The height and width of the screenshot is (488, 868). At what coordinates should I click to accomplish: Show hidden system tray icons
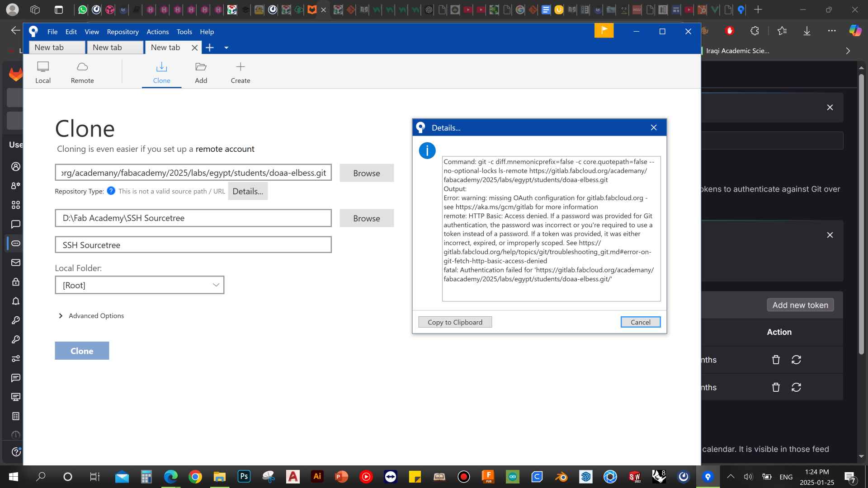coord(731,476)
